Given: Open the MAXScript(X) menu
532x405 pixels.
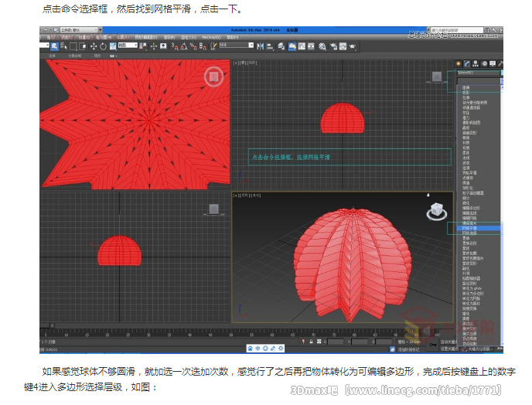Looking at the screenshot, I should (x=211, y=37).
